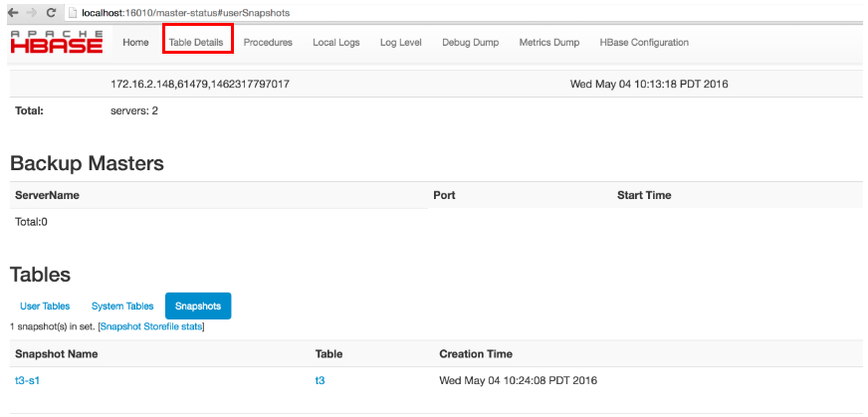Reload the page with refresh icon
Screen dimensions: 868x417
pyautogui.click(x=51, y=12)
